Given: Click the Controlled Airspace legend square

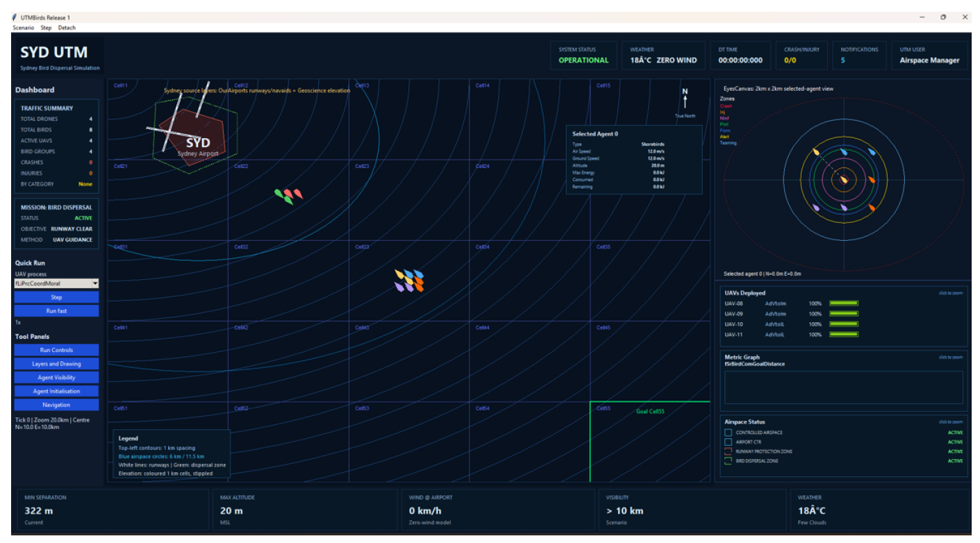Looking at the screenshot, I should pos(728,433).
